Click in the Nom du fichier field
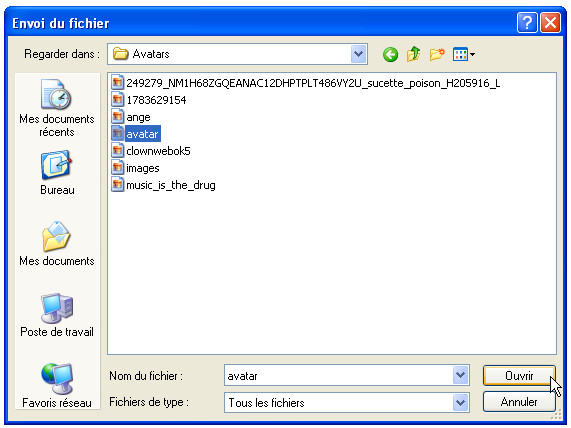 pyautogui.click(x=339, y=375)
